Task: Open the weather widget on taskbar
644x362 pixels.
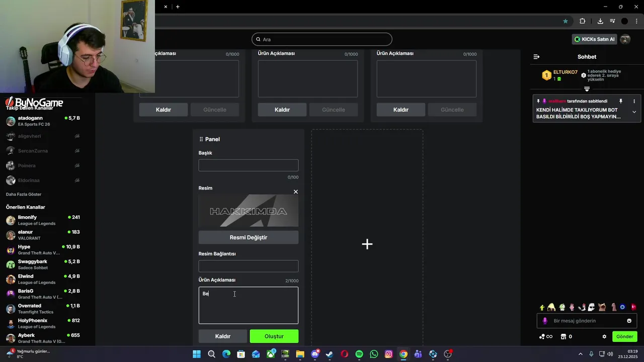Action: [x=28, y=354]
